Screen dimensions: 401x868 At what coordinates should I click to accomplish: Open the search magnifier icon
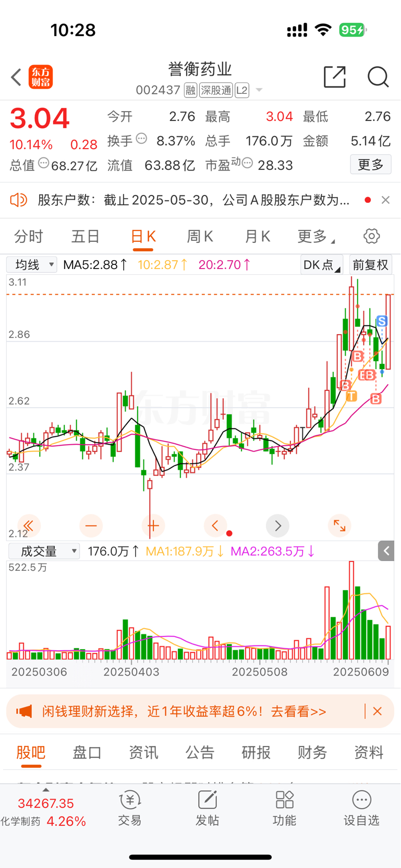(378, 77)
